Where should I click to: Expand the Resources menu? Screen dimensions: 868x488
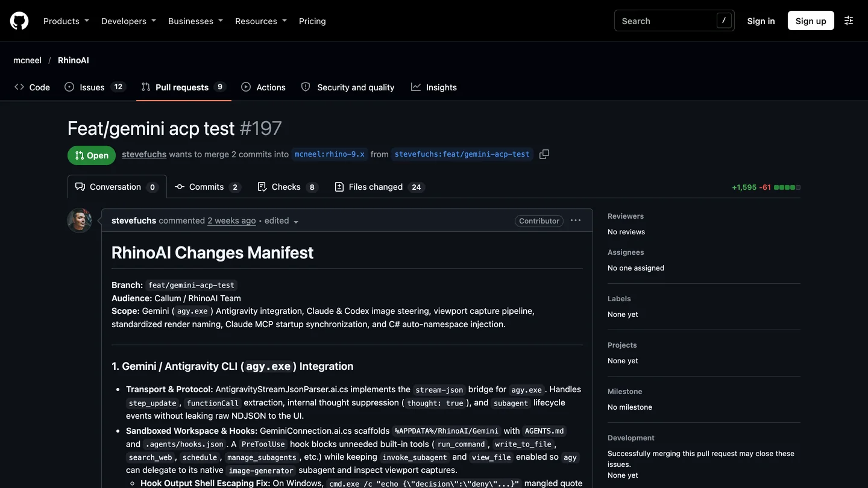coord(261,21)
